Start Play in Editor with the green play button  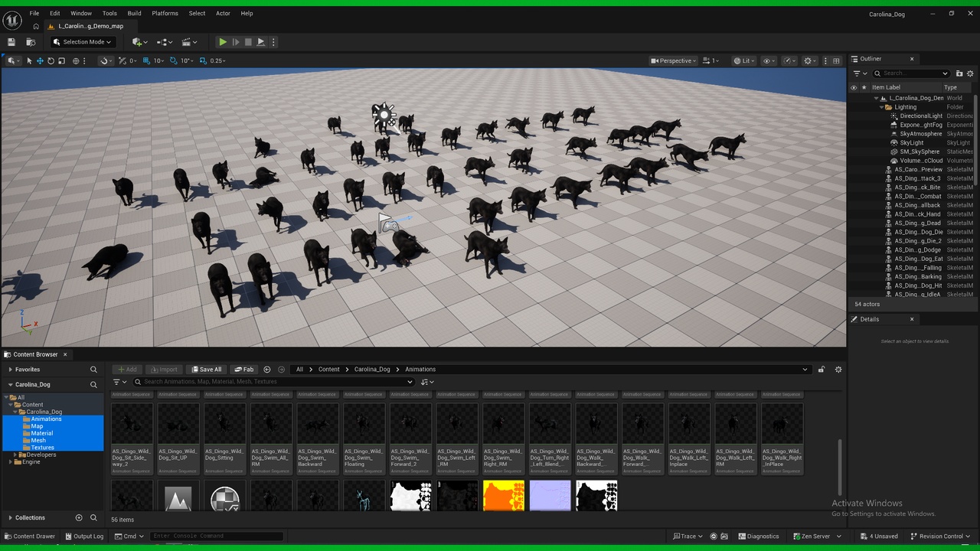[x=223, y=42]
